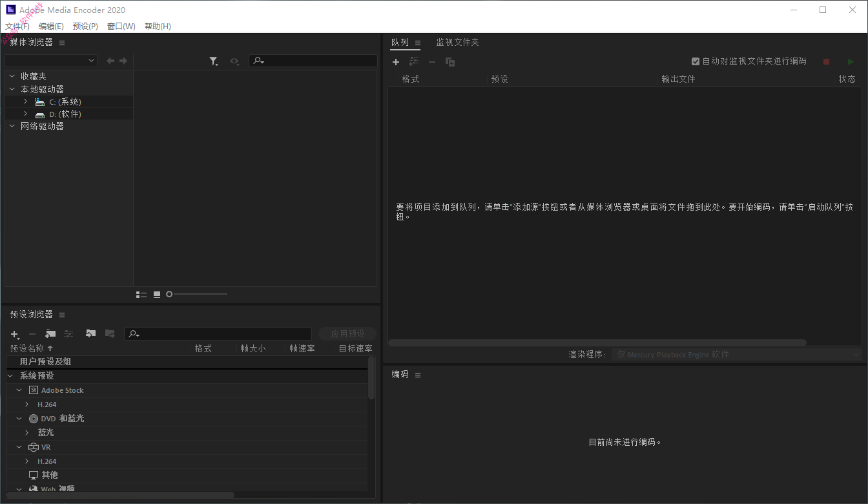The height and width of the screenshot is (504, 868).
Task: Select the D: (软件) drive icon
Action: click(40, 114)
